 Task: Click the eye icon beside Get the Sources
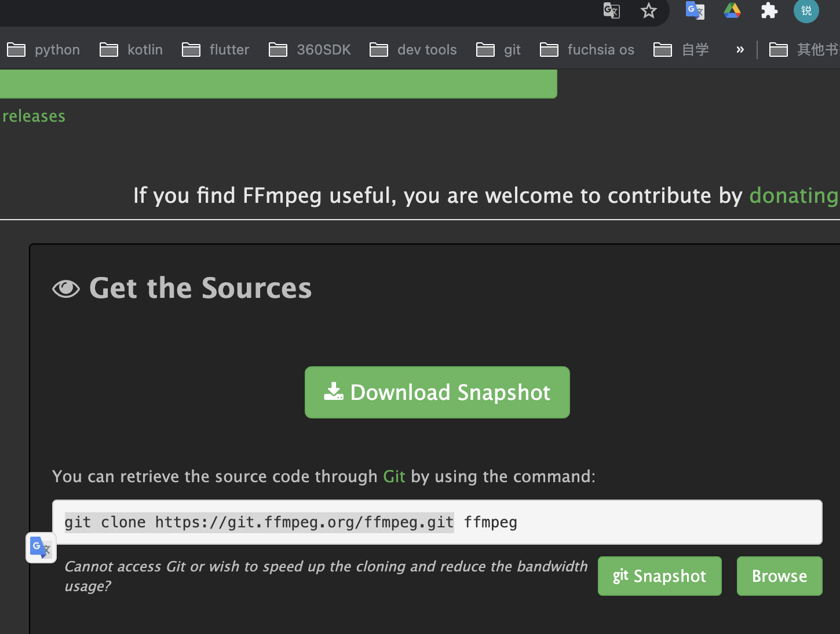[x=66, y=289]
